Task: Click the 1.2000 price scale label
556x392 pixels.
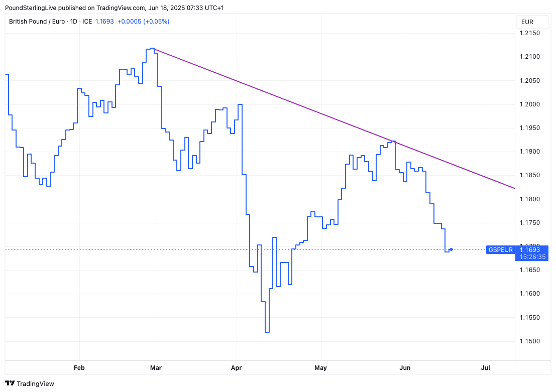Action: (x=529, y=104)
